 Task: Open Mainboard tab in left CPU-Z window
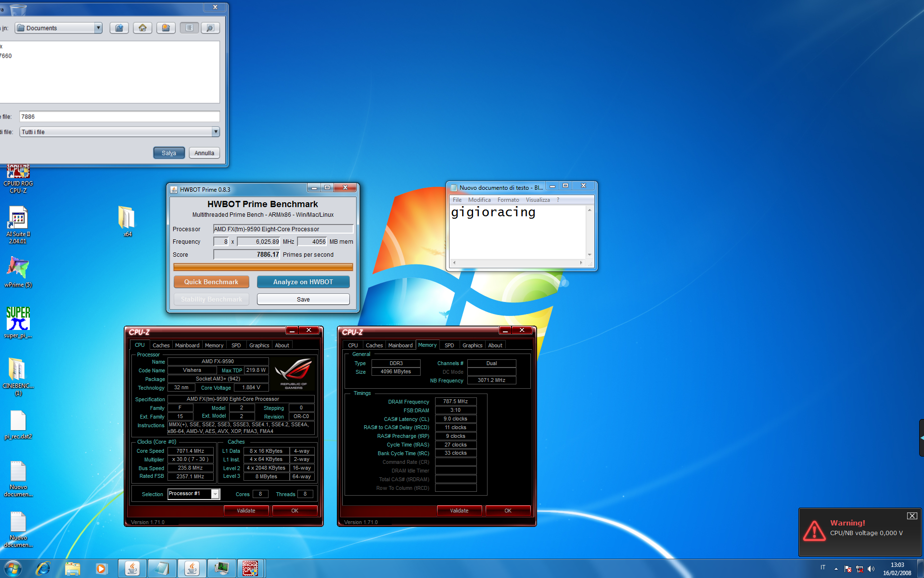187,345
